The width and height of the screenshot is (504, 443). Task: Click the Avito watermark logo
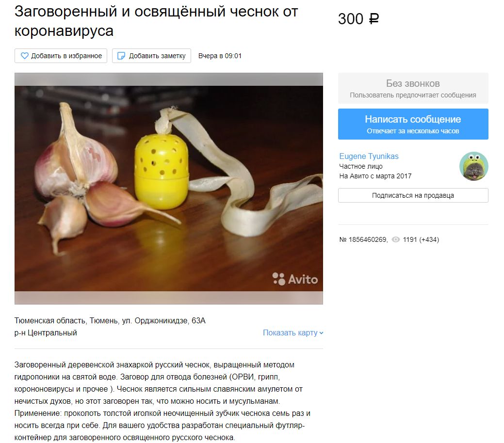click(295, 279)
